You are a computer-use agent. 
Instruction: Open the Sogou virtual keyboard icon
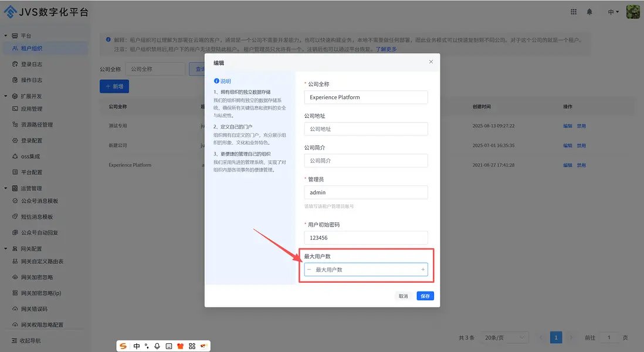(169, 346)
